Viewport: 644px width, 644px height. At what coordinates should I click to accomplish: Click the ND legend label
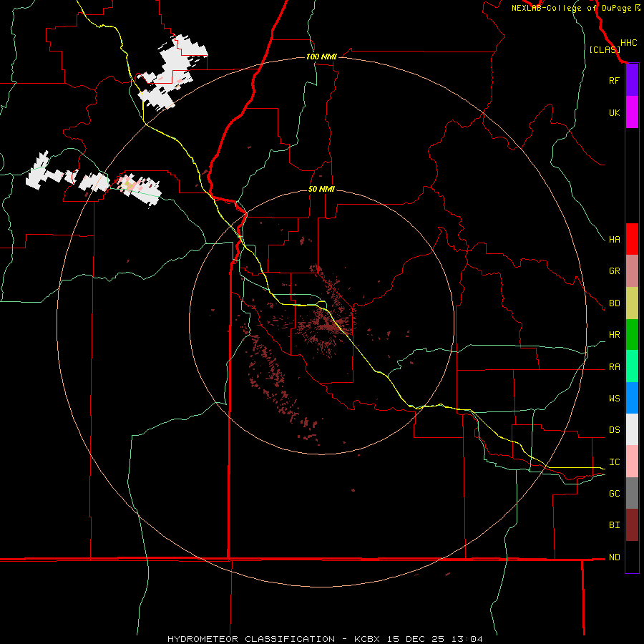pyautogui.click(x=614, y=557)
